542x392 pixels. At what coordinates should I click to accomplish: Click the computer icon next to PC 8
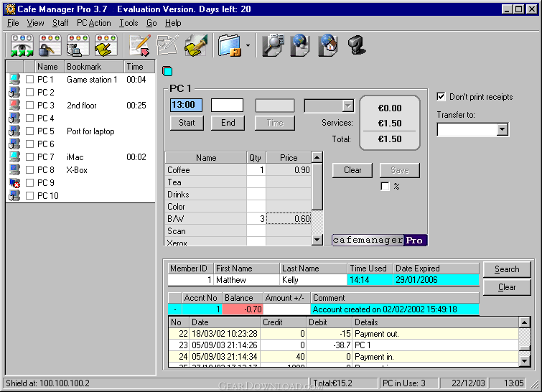(14, 169)
